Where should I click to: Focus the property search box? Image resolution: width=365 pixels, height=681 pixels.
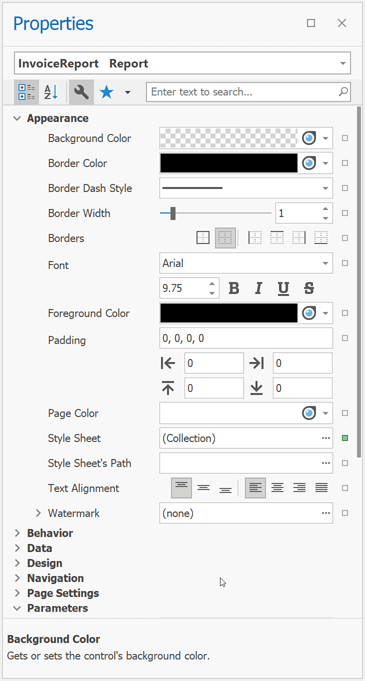pos(248,92)
